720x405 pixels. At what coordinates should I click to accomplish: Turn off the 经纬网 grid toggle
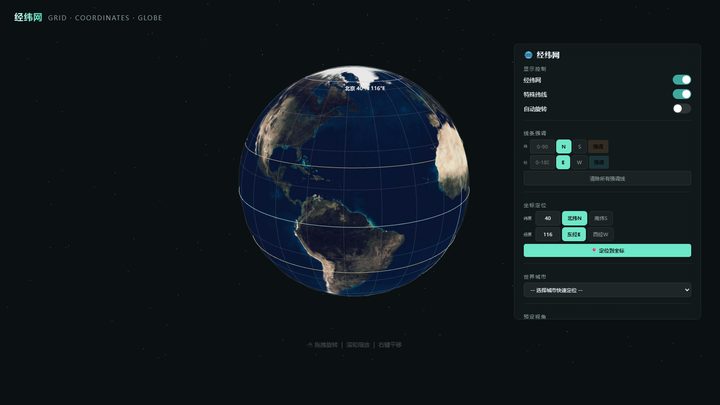[681, 80]
